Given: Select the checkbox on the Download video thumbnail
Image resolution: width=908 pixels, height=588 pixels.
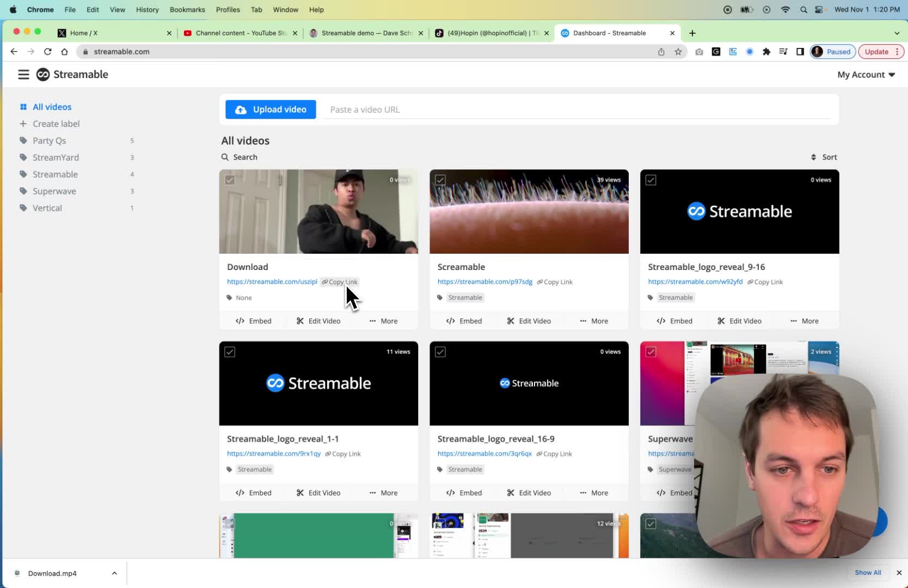Looking at the screenshot, I should [230, 180].
